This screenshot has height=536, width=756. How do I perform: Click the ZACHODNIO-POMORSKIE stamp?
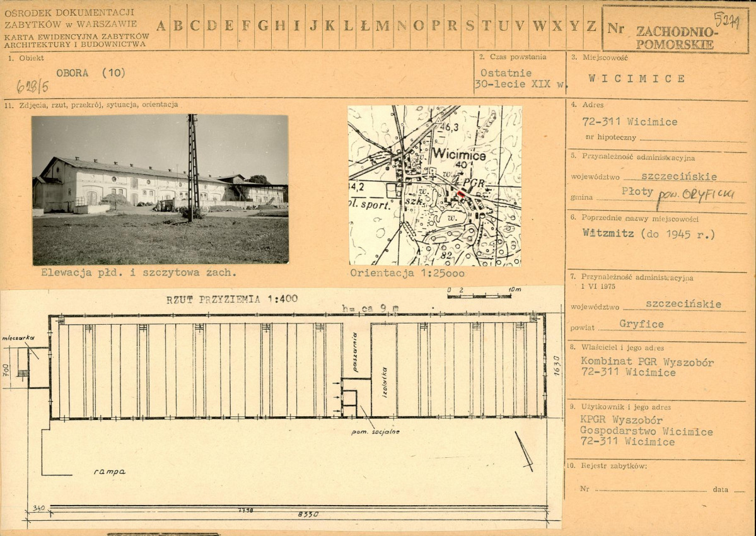(x=676, y=38)
